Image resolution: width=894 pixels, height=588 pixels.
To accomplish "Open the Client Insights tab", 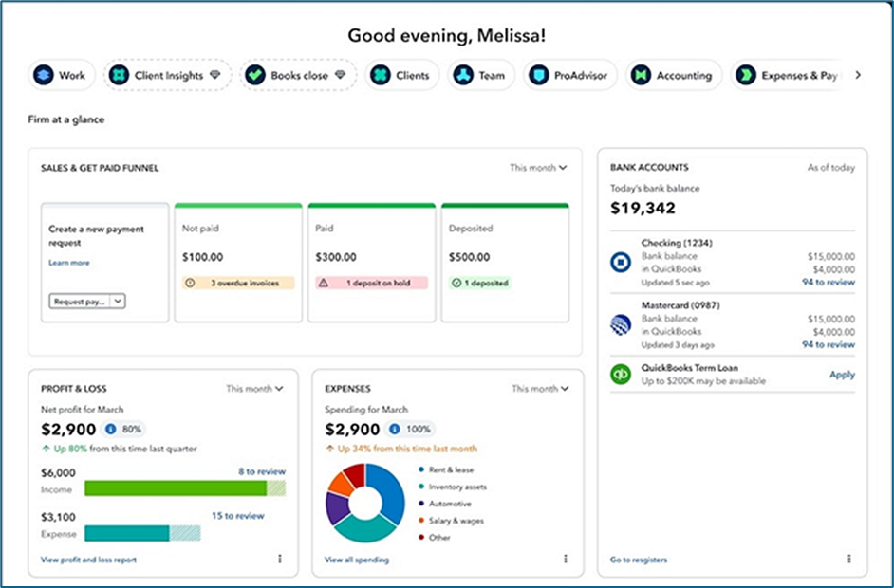I will (x=167, y=75).
